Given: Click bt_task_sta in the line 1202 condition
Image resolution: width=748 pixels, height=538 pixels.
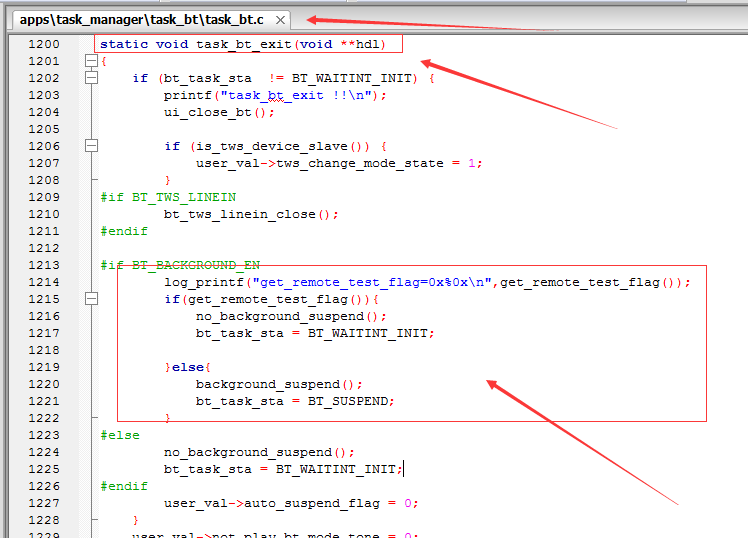Looking at the screenshot, I should 208,78.
